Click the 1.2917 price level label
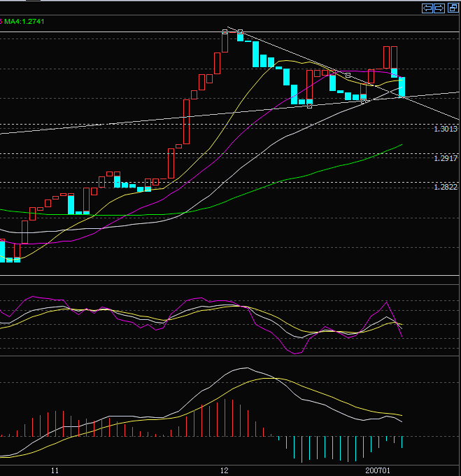The image size is (461, 476). point(445,158)
